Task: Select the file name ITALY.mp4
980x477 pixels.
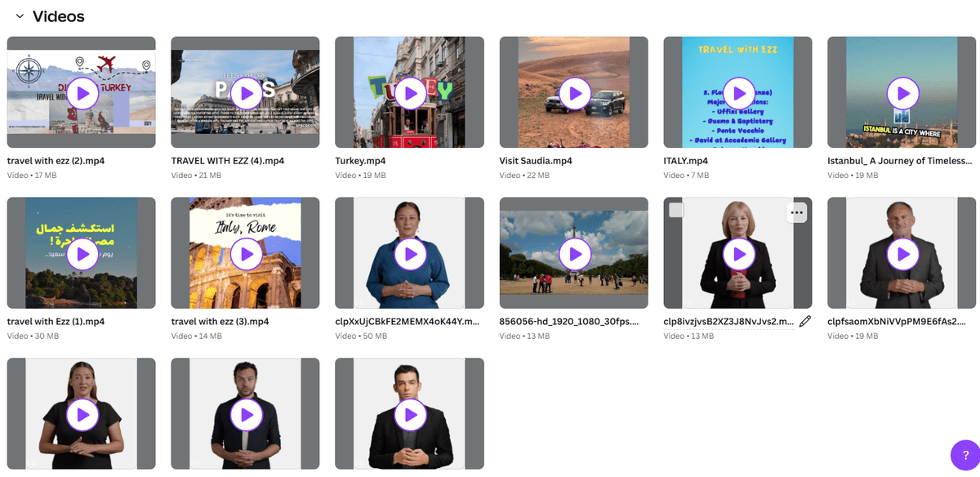Action: click(x=686, y=161)
